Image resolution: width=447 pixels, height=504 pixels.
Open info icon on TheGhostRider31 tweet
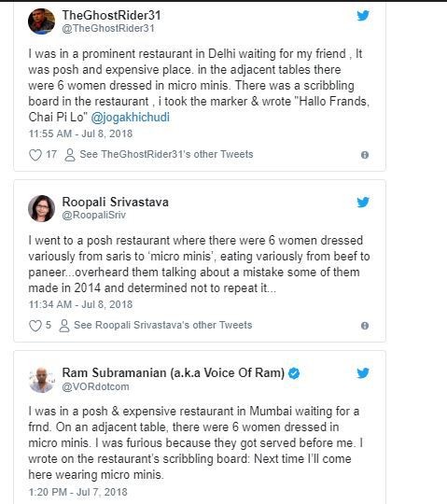[365, 155]
